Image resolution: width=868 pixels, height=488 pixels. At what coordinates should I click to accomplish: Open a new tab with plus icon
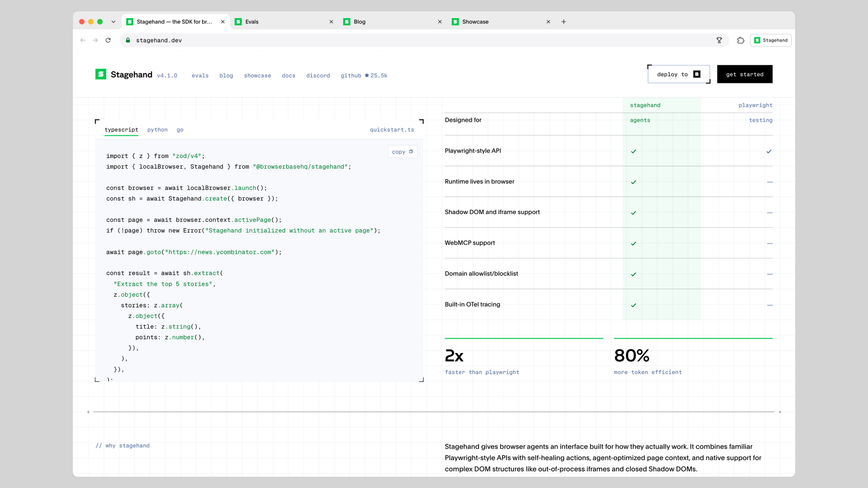pyautogui.click(x=564, y=22)
